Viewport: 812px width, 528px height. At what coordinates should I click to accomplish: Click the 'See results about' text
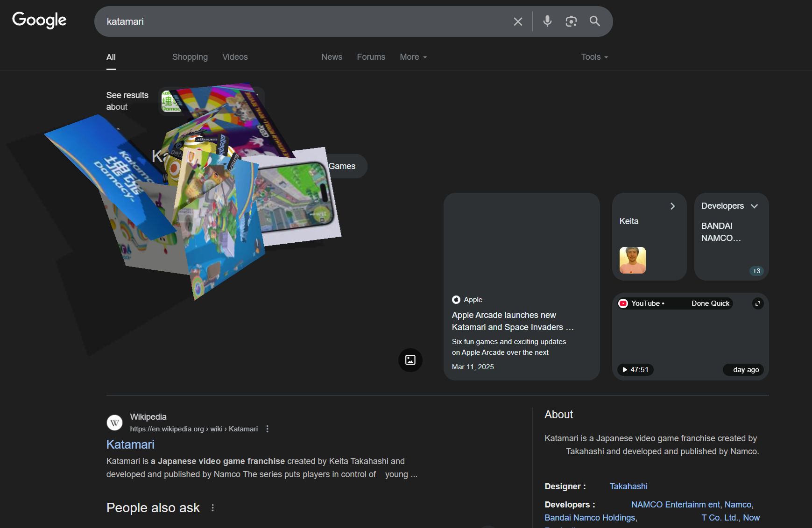coord(127,101)
